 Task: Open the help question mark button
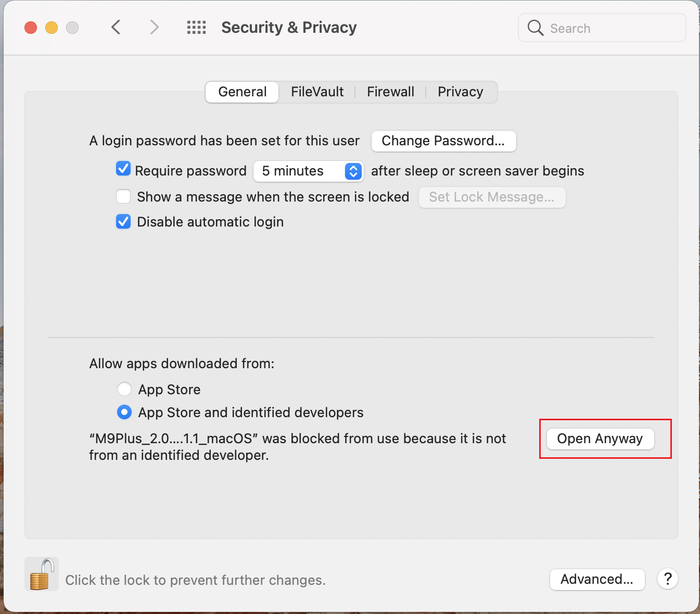(x=668, y=579)
